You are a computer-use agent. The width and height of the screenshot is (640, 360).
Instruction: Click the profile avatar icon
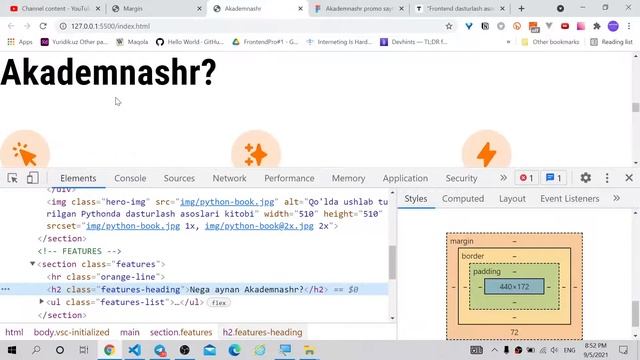613,26
